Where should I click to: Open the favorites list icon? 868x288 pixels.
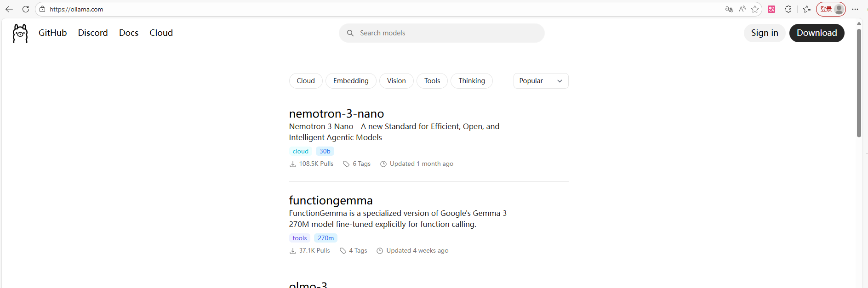tap(807, 9)
